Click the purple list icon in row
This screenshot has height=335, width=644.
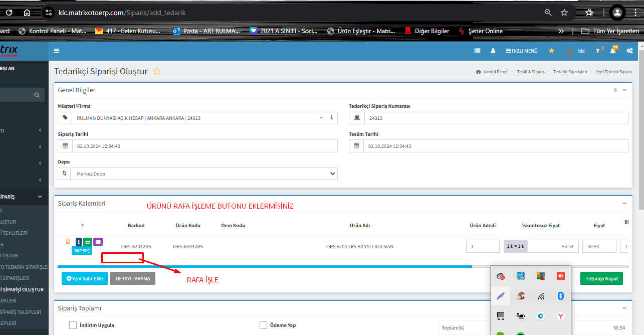click(x=98, y=242)
